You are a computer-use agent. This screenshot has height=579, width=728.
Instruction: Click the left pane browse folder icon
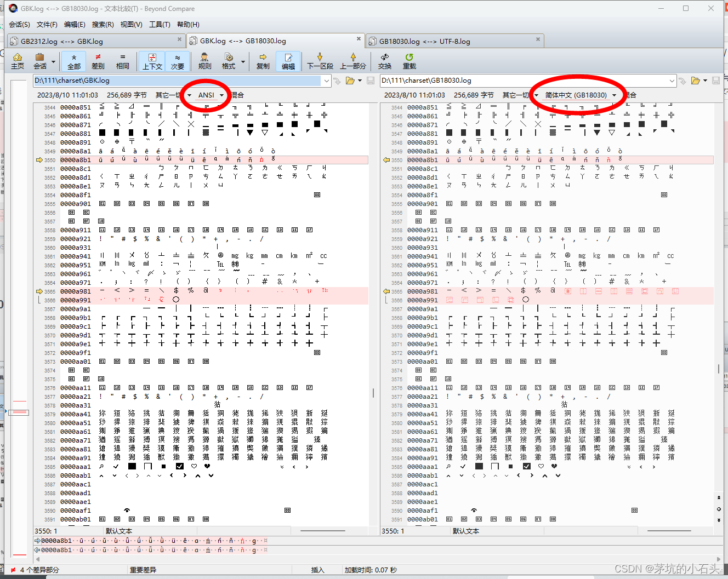[350, 81]
